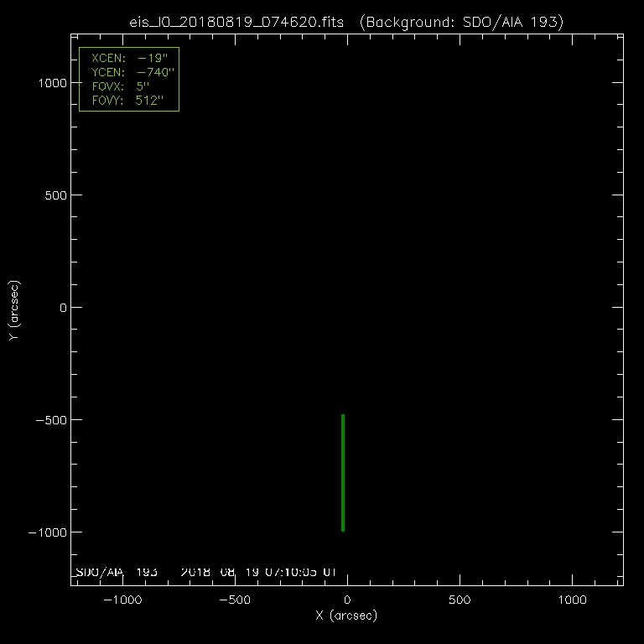
Task: Click the 0 tick label on X axis
Action: [346, 600]
